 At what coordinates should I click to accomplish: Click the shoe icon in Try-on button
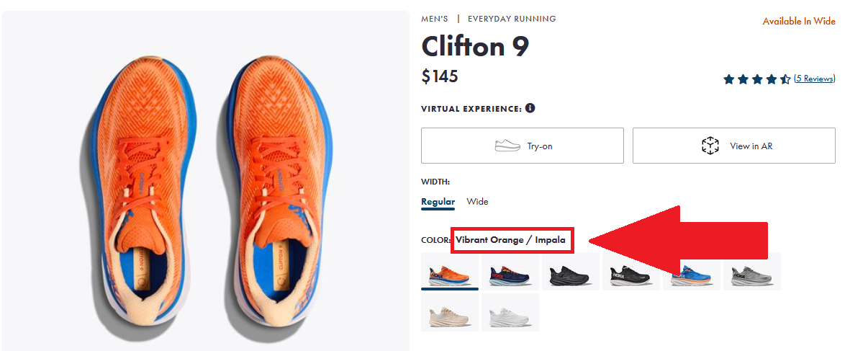[x=507, y=146]
